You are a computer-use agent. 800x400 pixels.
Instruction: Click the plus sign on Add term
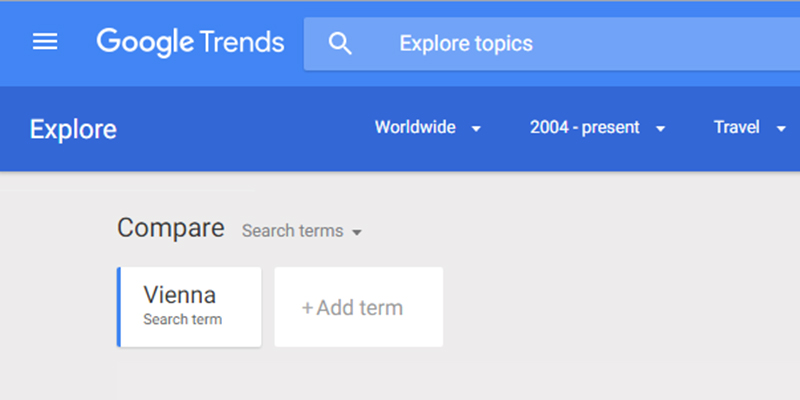tap(307, 308)
